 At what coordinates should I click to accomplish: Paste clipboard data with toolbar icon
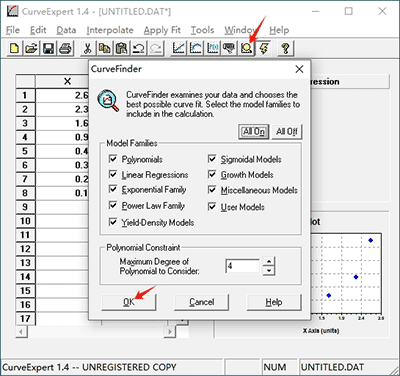pos(122,49)
